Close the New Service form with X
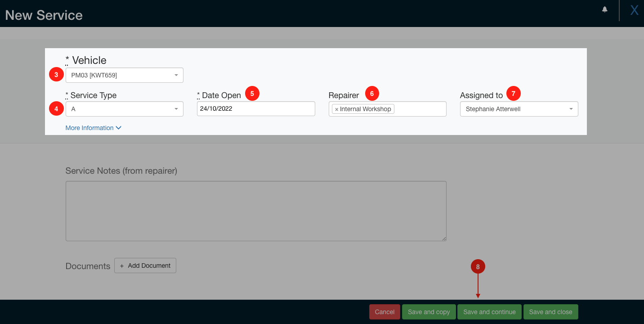Viewport: 644px width, 324px height. [634, 10]
